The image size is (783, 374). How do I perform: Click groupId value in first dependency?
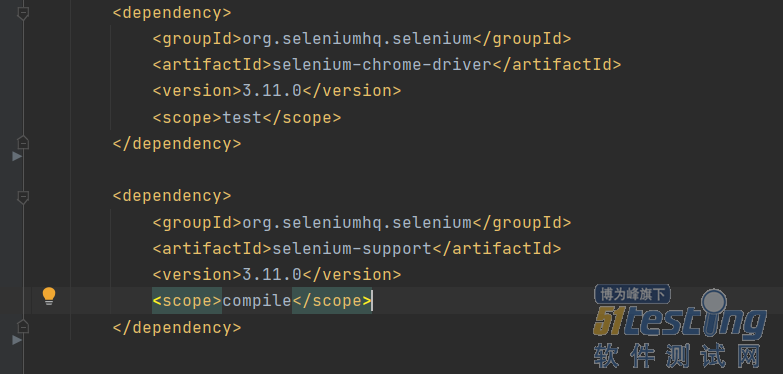[x=357, y=39]
